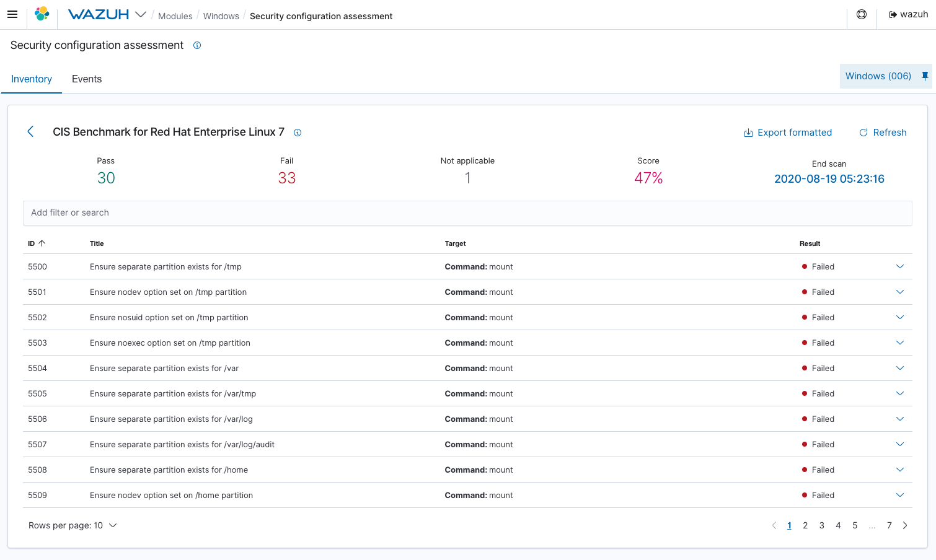Go to page 3 of results
Viewport: 936px width, 560px height.
tap(821, 525)
